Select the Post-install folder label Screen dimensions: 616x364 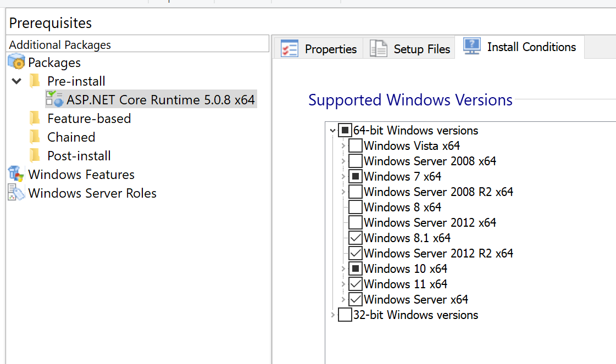pos(79,155)
